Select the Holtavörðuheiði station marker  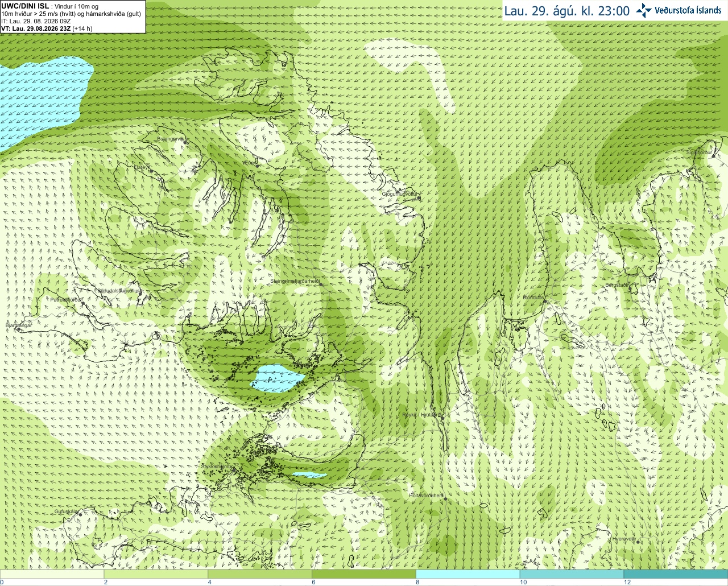coord(445,499)
